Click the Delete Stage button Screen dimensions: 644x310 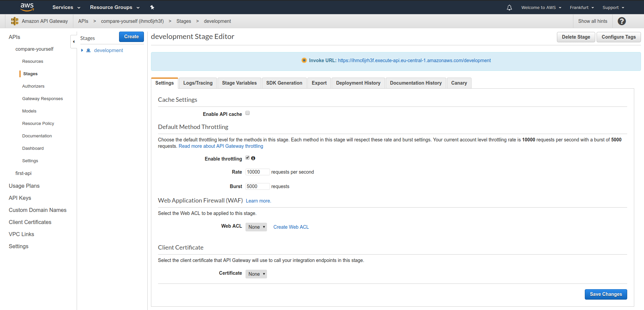point(576,37)
